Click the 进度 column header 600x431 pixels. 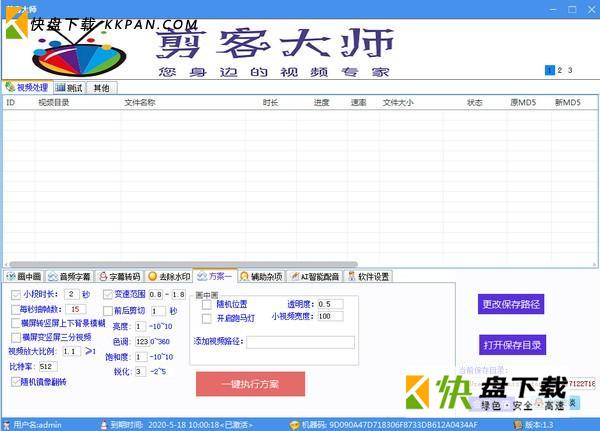click(321, 102)
